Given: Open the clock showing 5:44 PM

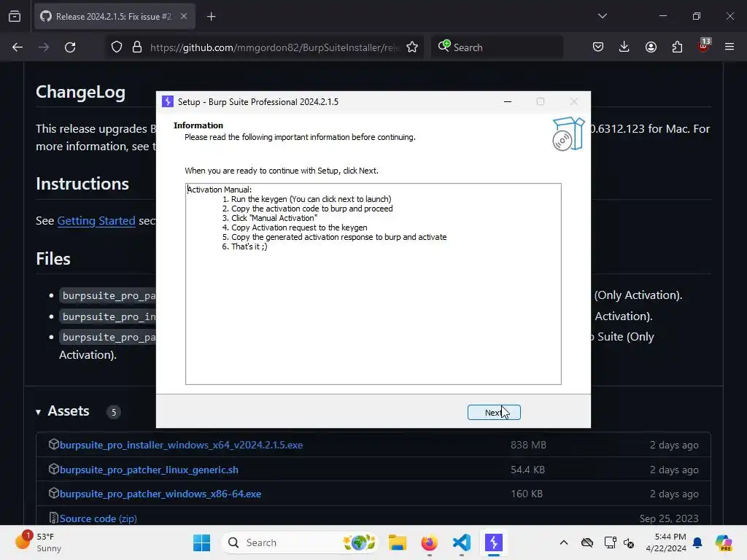Looking at the screenshot, I should [x=666, y=542].
